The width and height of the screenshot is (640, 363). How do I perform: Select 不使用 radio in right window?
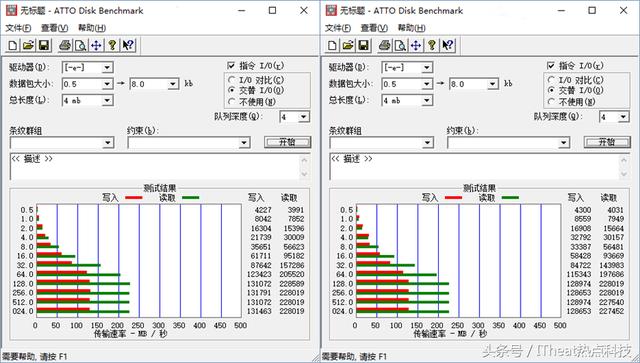click(551, 101)
